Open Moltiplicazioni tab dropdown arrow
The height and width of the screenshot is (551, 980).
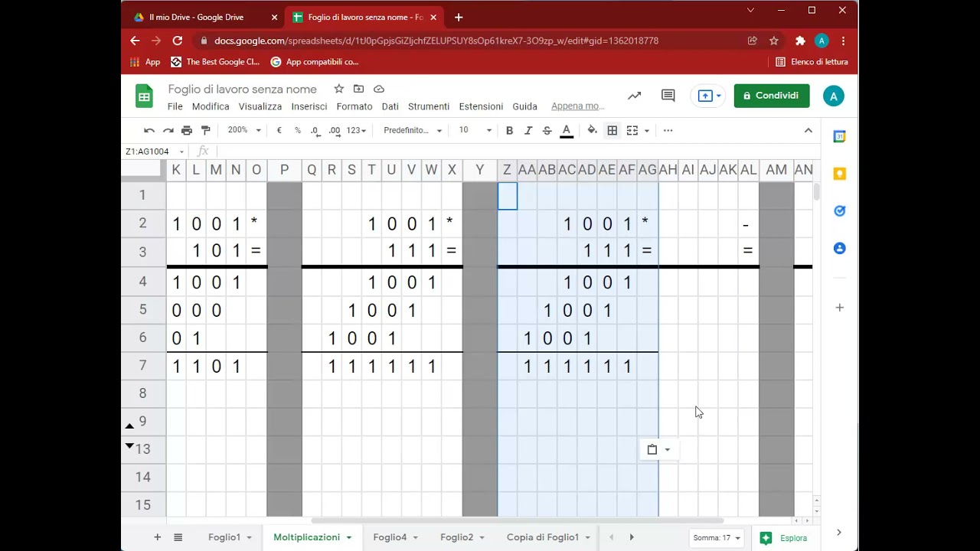click(x=348, y=538)
